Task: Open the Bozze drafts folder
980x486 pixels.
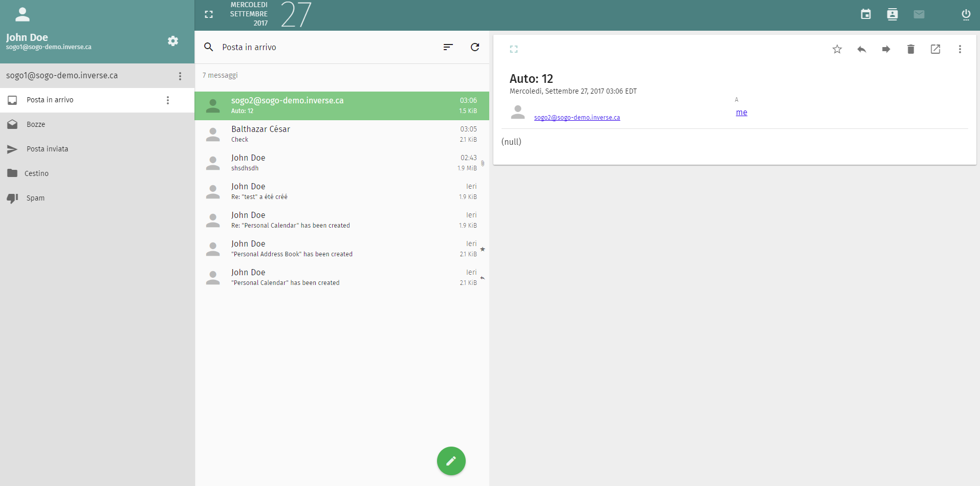Action: tap(97, 125)
